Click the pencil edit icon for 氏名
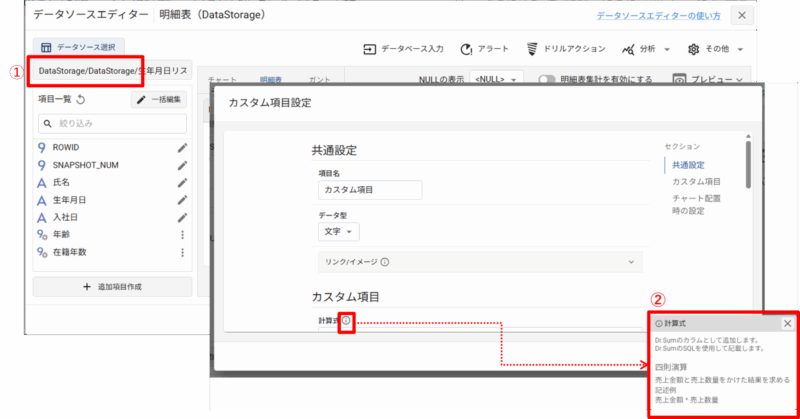 [182, 183]
